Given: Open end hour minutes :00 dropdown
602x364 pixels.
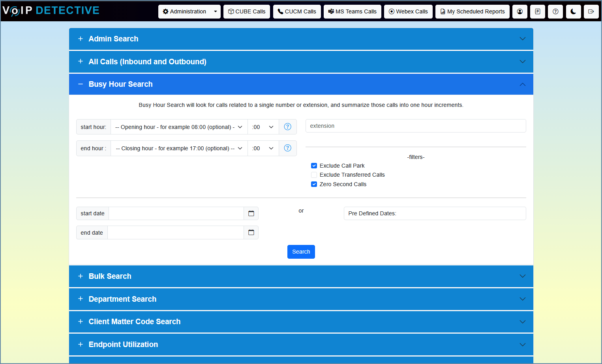Looking at the screenshot, I should click(263, 148).
